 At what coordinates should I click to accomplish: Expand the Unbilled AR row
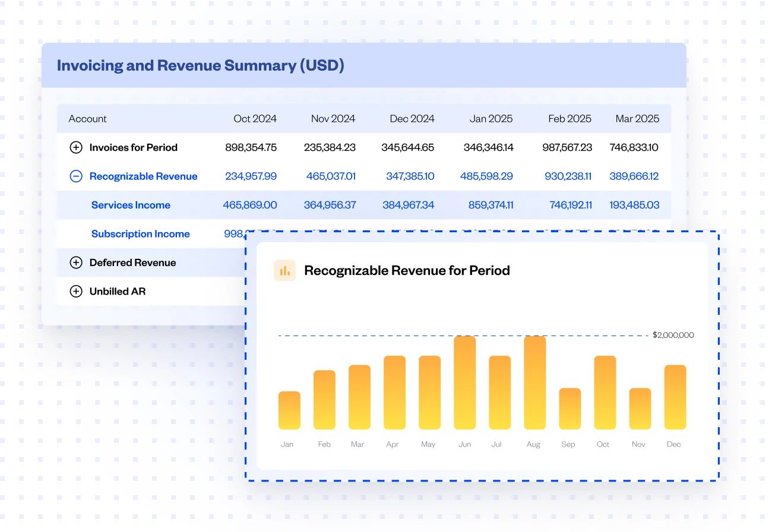point(75,291)
